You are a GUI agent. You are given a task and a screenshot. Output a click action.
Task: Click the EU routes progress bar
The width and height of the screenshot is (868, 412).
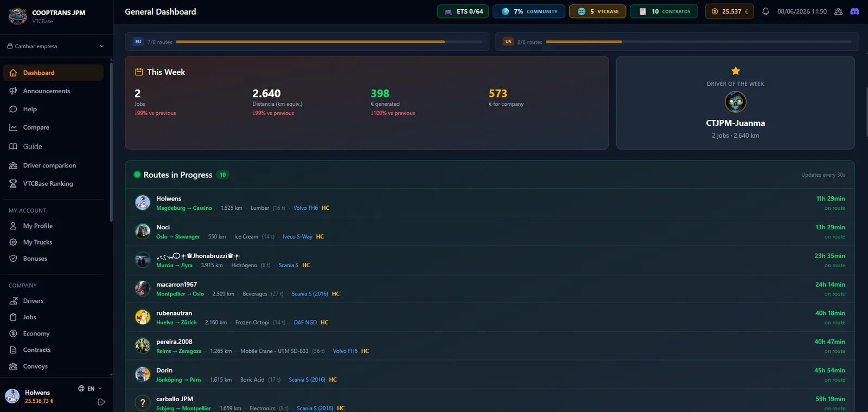tap(329, 42)
